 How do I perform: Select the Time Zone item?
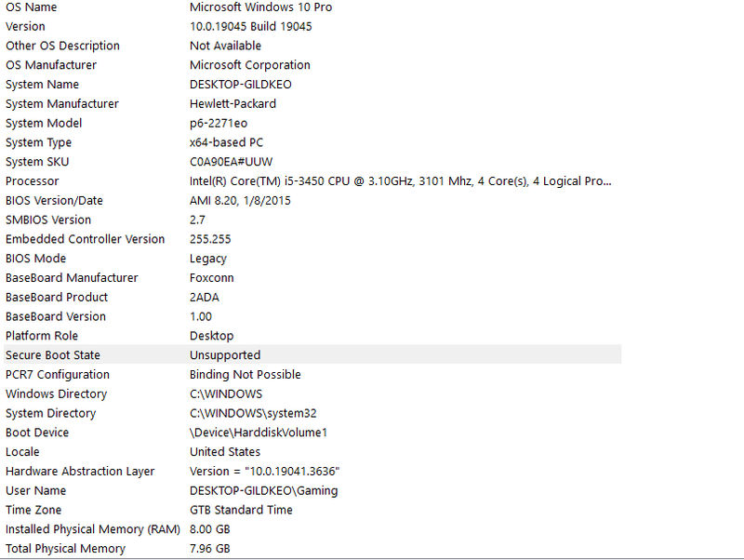[x=33, y=510]
